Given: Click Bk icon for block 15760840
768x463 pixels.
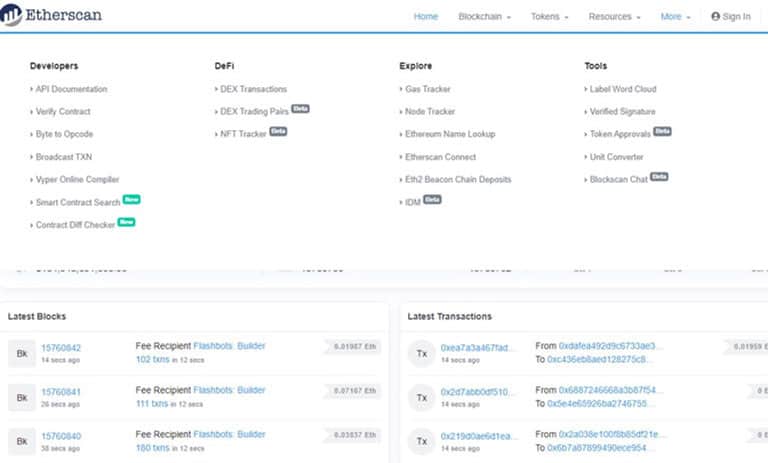Looking at the screenshot, I should (22, 441).
